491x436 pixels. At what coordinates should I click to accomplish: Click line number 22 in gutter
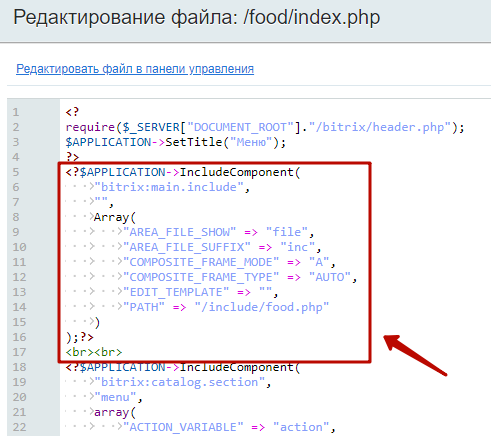pos(19,427)
